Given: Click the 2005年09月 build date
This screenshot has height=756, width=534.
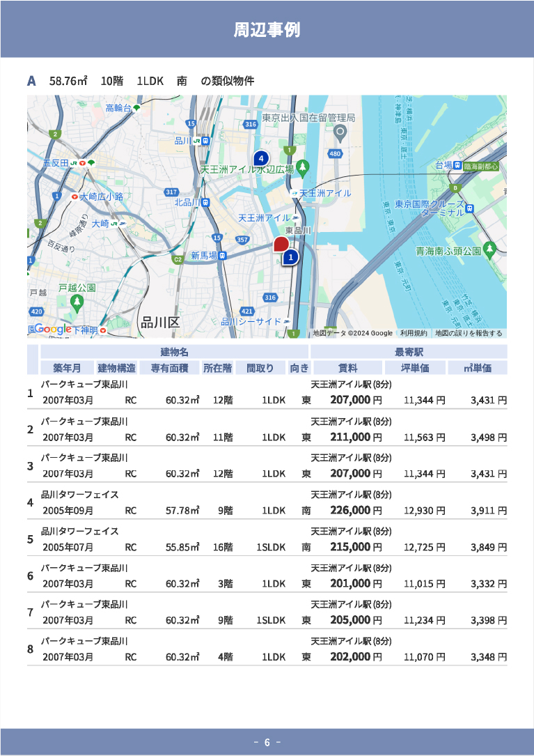Looking at the screenshot, I should (x=68, y=511).
